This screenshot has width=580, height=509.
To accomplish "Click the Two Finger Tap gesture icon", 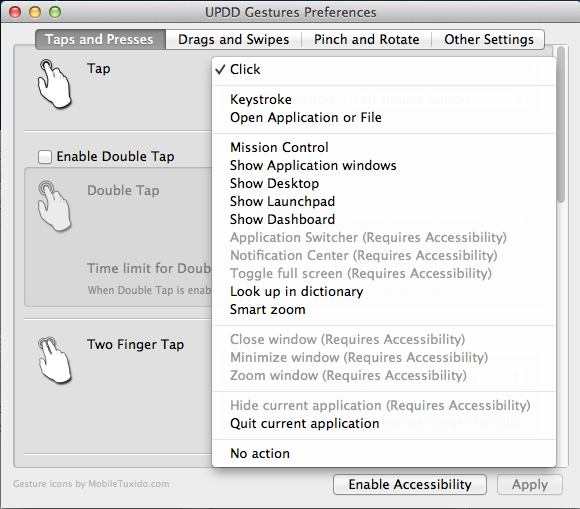I will [54, 359].
